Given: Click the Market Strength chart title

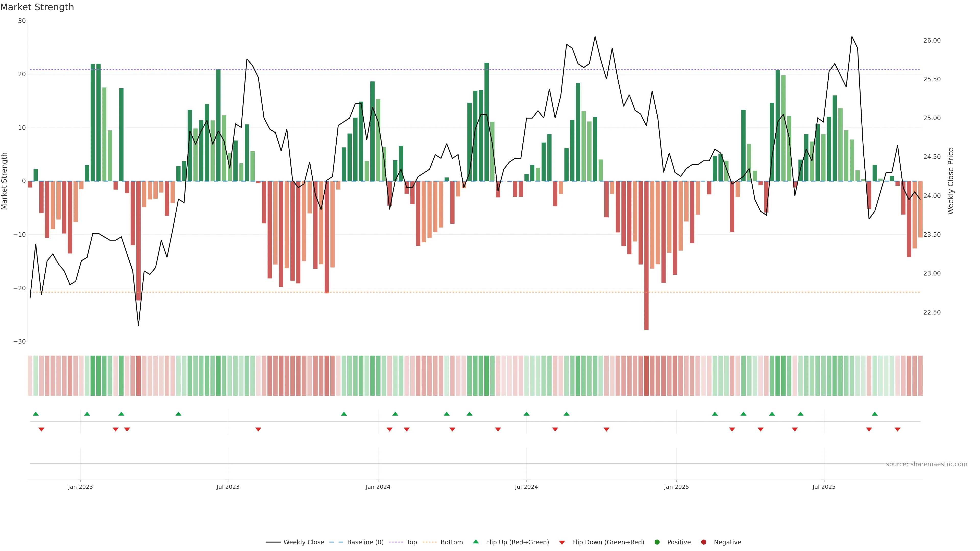Looking at the screenshot, I should (37, 7).
